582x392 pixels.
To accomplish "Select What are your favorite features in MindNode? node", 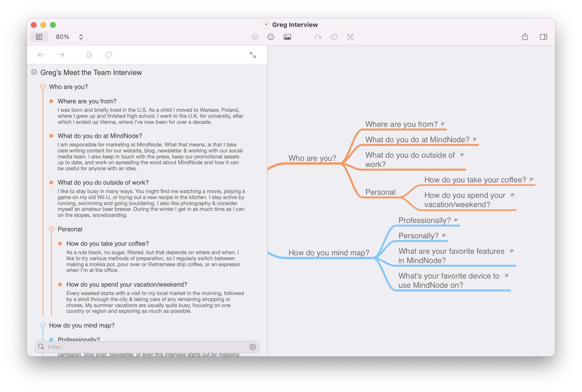I will click(451, 256).
